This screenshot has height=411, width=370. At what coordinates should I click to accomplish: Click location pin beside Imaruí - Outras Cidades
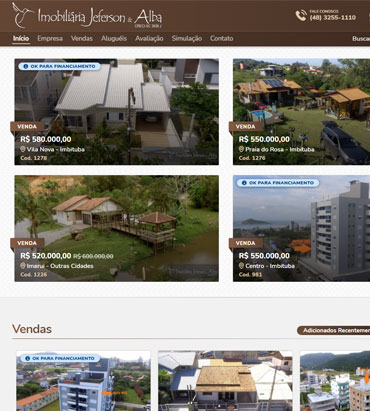pos(23,266)
